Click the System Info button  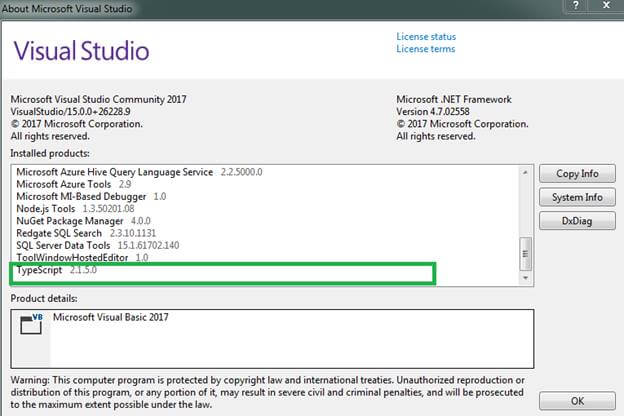pos(577,197)
